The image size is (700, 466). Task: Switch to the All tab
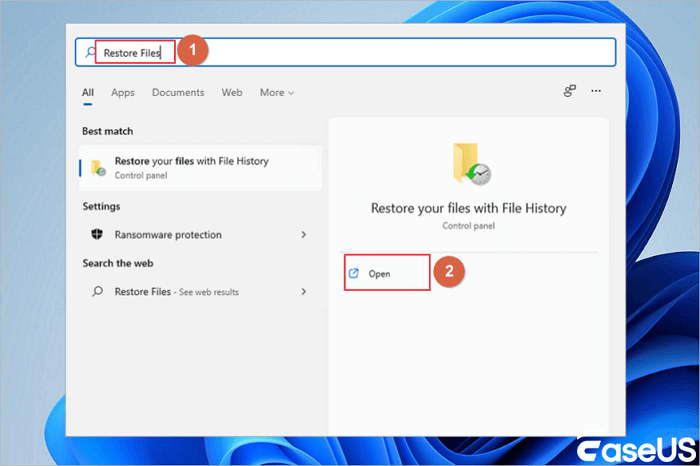pos(88,92)
